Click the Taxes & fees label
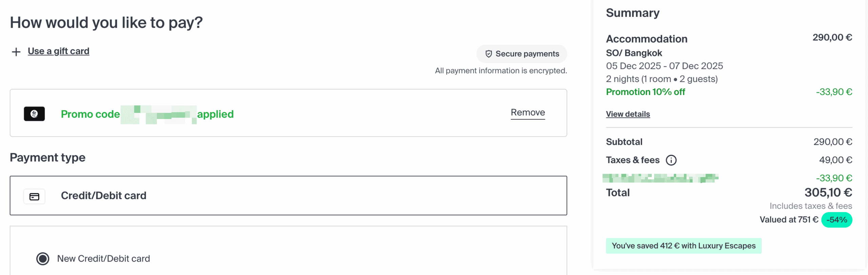 coord(632,160)
